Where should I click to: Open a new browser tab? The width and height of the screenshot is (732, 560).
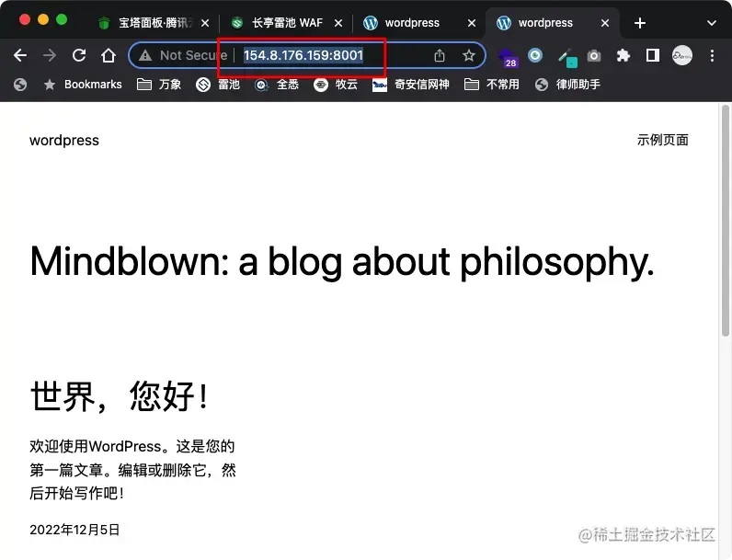pos(640,23)
